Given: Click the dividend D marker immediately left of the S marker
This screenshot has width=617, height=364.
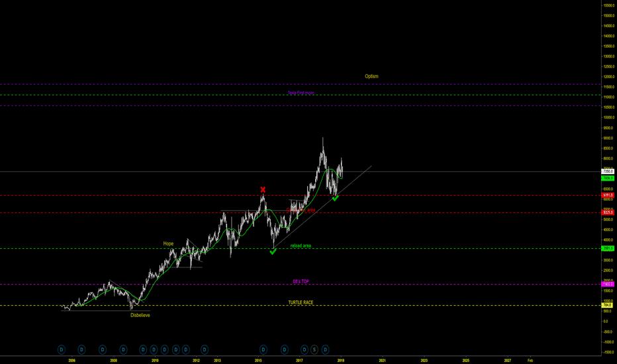Looking at the screenshot, I should (x=304, y=349).
